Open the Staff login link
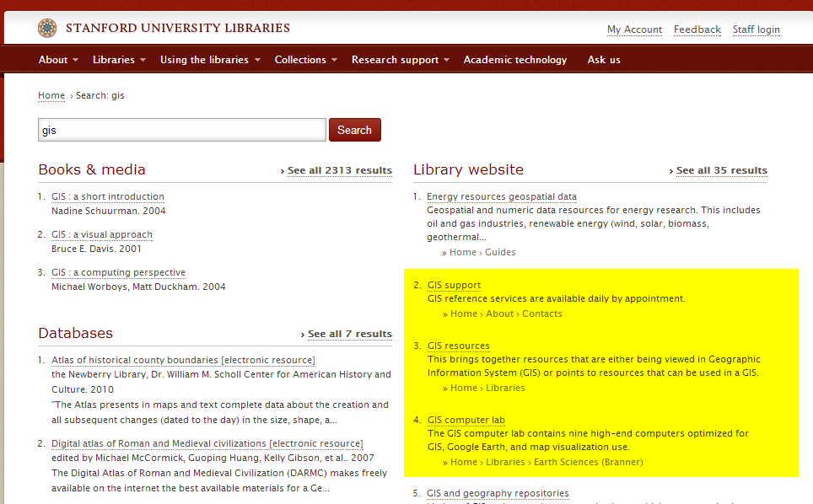This screenshot has width=813, height=504. (756, 29)
